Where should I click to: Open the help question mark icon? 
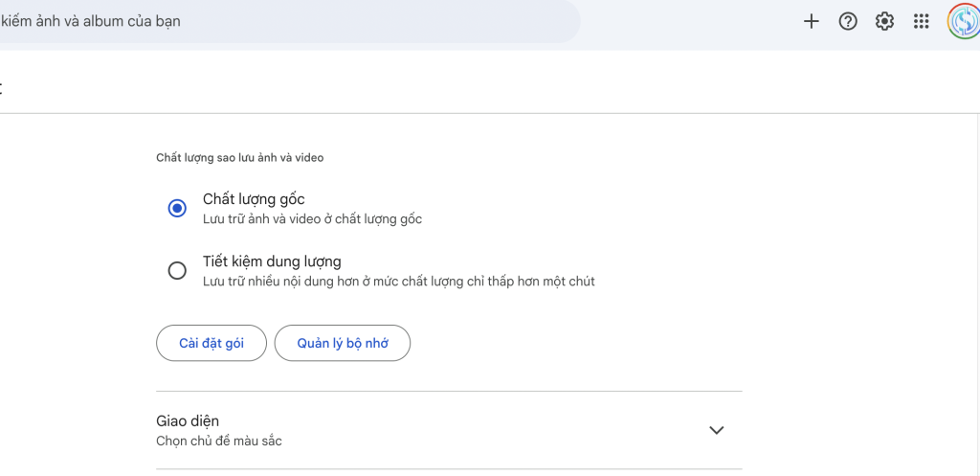click(x=848, y=21)
